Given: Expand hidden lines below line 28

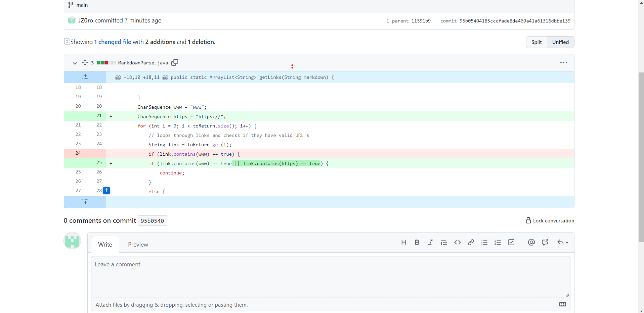Looking at the screenshot, I should click(x=85, y=202).
